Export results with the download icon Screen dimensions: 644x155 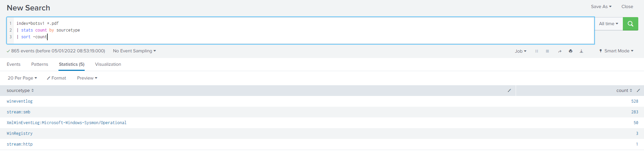coord(581,51)
